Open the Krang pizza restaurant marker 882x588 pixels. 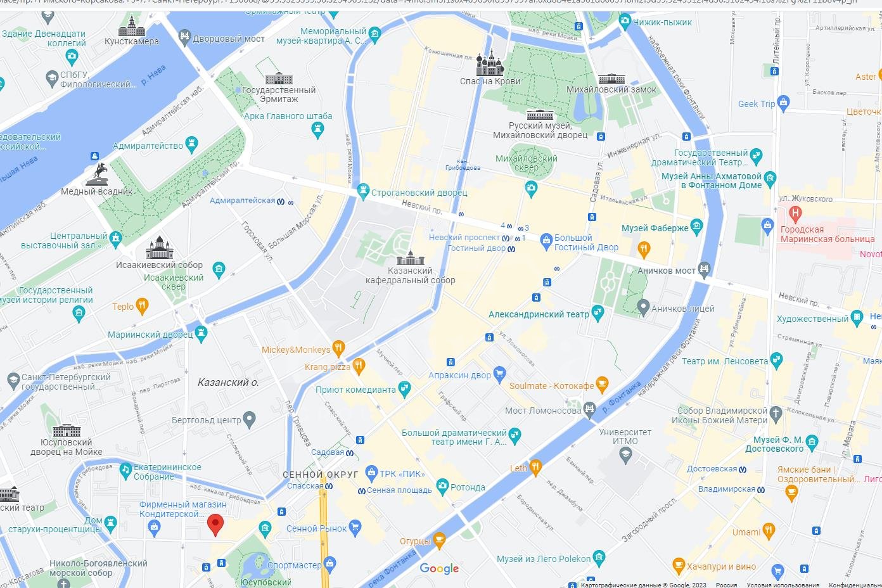pyautogui.click(x=359, y=365)
